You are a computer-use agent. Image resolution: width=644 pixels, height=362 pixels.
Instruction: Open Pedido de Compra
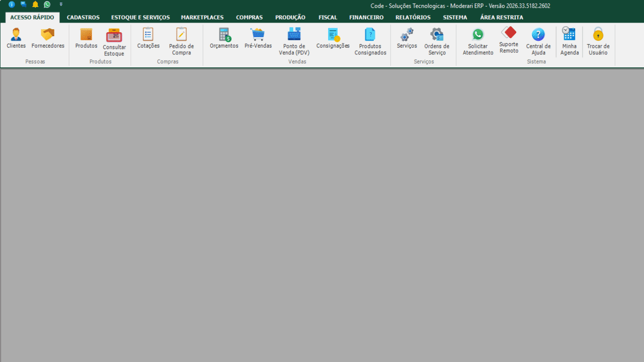[181, 35]
